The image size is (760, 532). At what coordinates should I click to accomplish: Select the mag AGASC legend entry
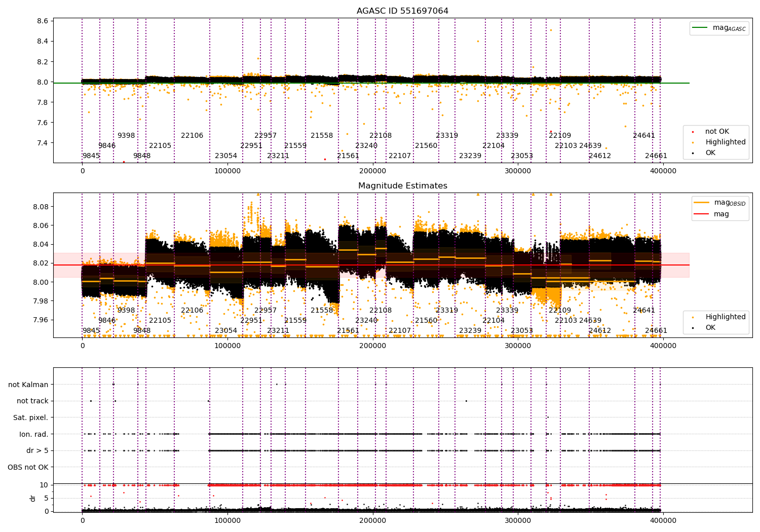point(719,28)
